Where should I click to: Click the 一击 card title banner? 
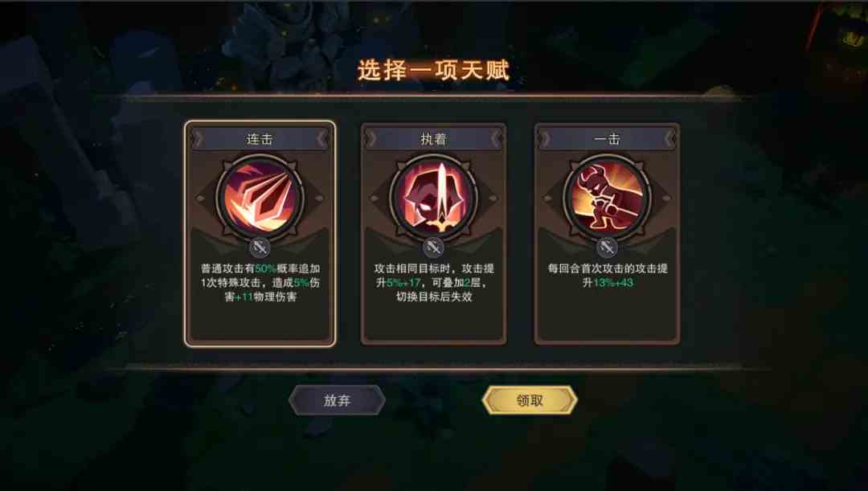pyautogui.click(x=608, y=139)
